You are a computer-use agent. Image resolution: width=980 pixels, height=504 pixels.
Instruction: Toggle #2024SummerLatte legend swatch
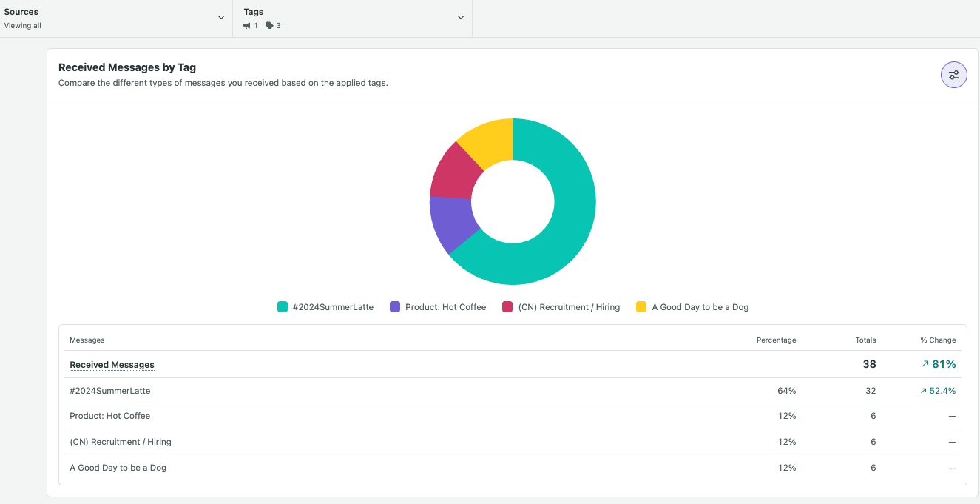283,307
